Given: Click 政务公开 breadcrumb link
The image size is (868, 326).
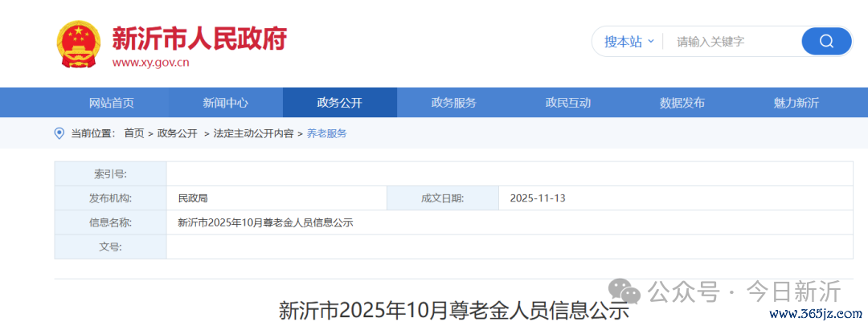Looking at the screenshot, I should [x=177, y=133].
